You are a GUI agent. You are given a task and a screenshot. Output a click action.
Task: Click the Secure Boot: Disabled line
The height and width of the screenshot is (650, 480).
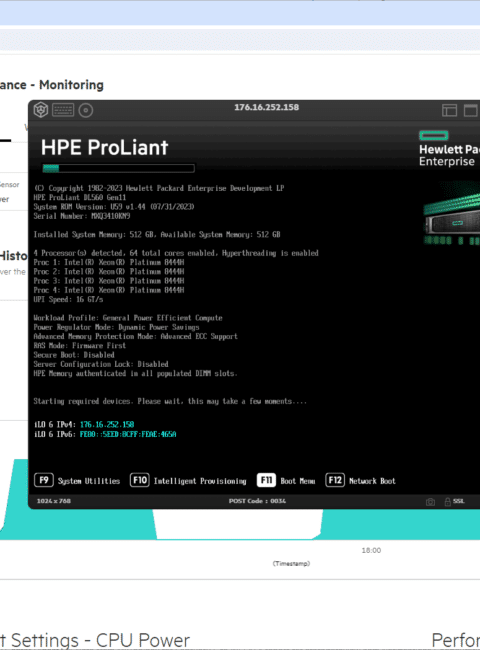(x=74, y=355)
